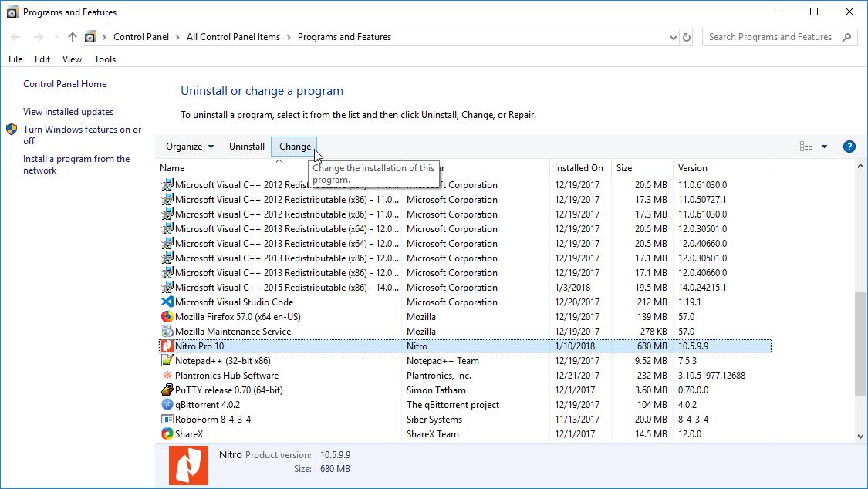Click the RoboForm program icon
Viewport: 868px width, 489px height.
167,420
